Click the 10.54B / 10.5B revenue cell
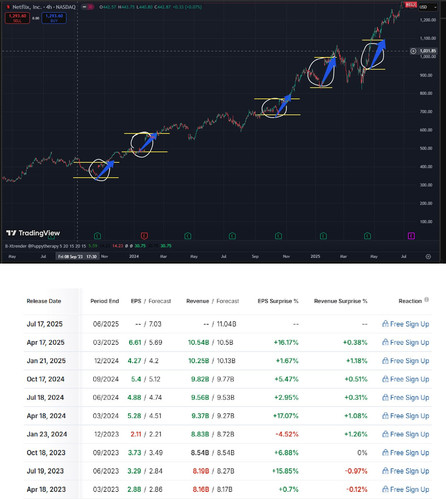Viewport: 446px width, 500px height. 211,342
